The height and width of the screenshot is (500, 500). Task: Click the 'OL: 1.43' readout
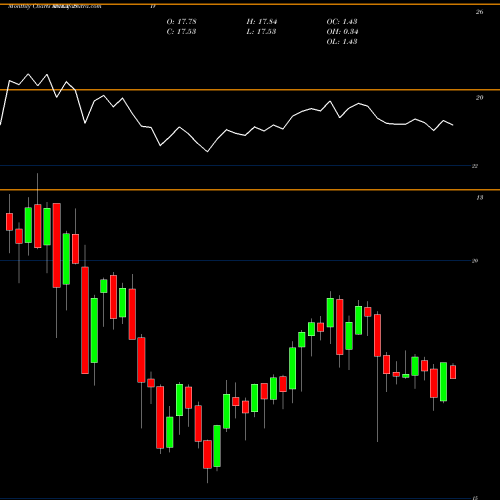click(342, 42)
